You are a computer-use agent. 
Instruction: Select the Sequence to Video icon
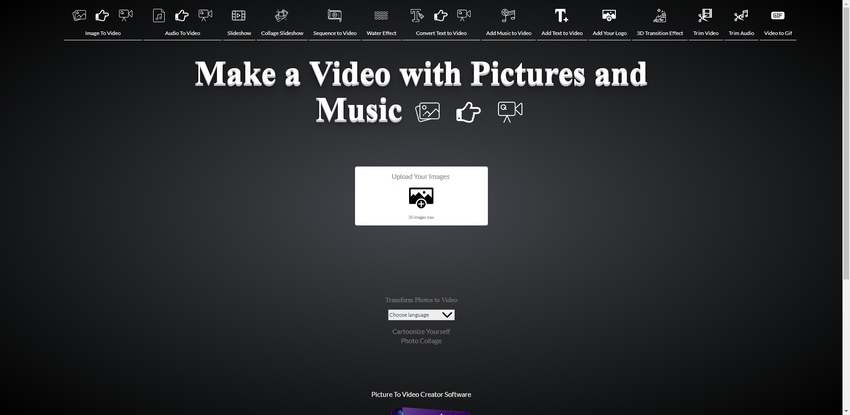click(334, 15)
